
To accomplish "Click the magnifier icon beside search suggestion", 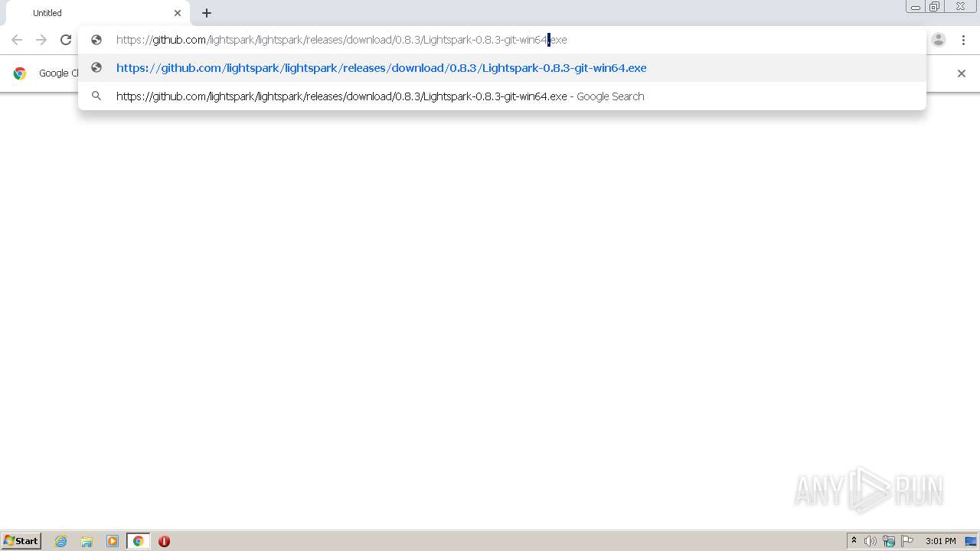I will [x=96, y=96].
